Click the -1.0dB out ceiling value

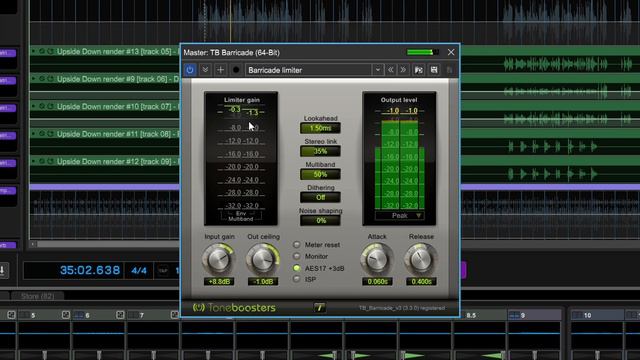263,282
